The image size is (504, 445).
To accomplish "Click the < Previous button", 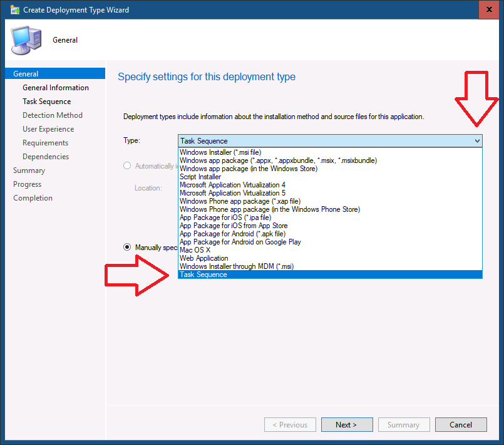I will coord(290,425).
